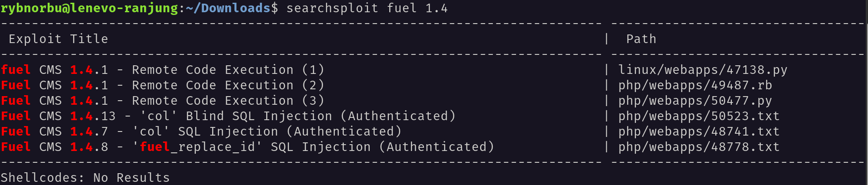Click the column separator after the Exploit Title header
The image size is (868, 185).
(606, 39)
